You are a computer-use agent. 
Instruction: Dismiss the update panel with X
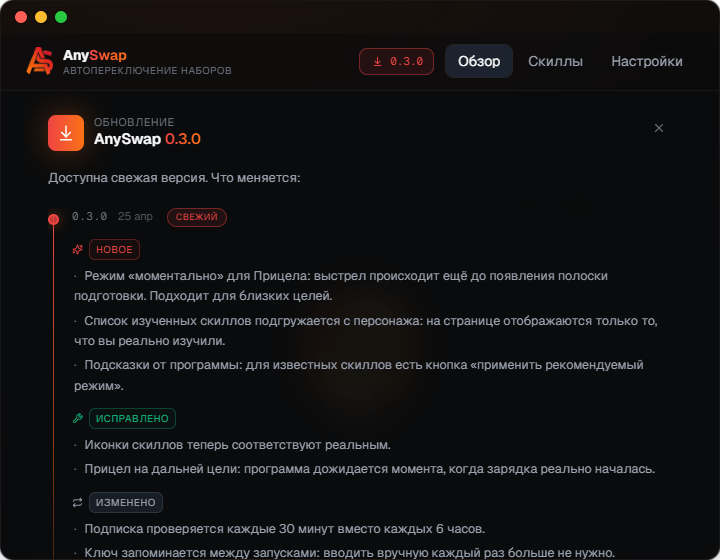(x=658, y=128)
